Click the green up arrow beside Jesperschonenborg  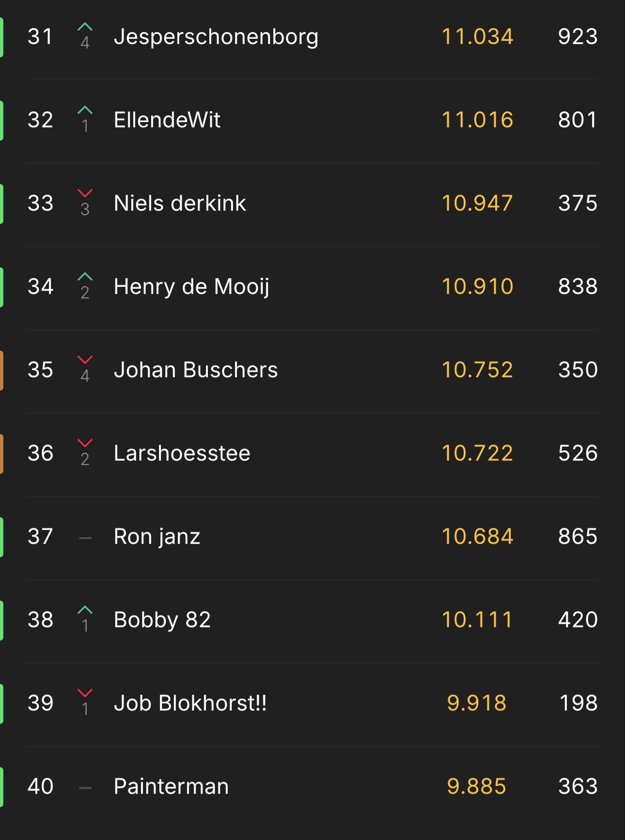(x=85, y=27)
